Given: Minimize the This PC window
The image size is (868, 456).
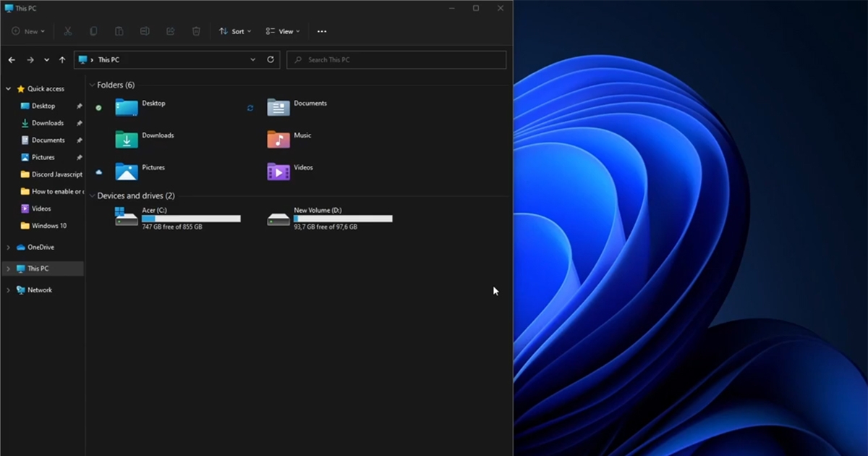Looking at the screenshot, I should [x=451, y=8].
